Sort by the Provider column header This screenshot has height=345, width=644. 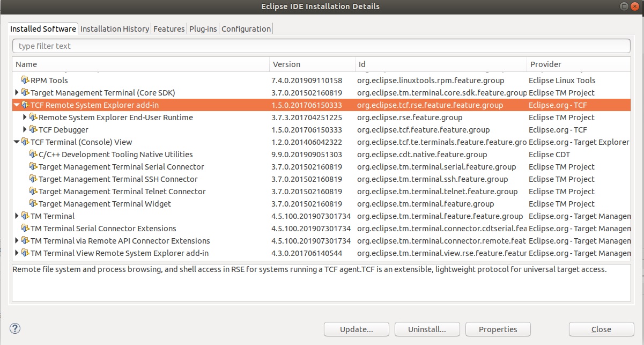579,64
